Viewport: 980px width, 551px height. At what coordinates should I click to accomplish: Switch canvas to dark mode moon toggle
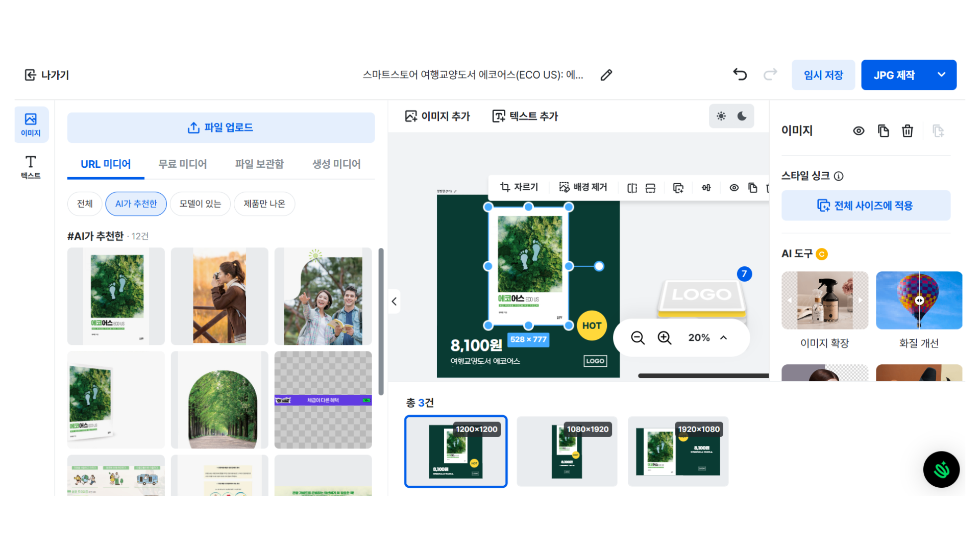tap(742, 116)
